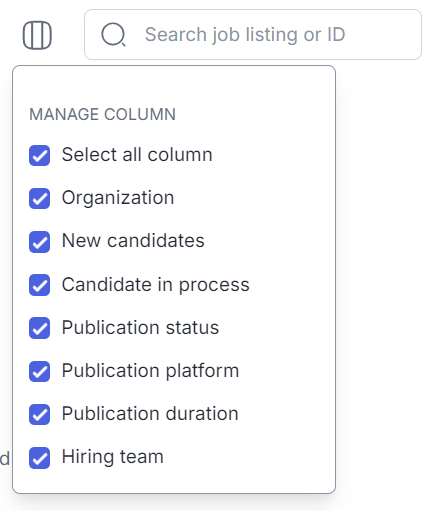Click the MANAGE COLUMN heading
Screen dimensions: 432x511
pos(102,114)
